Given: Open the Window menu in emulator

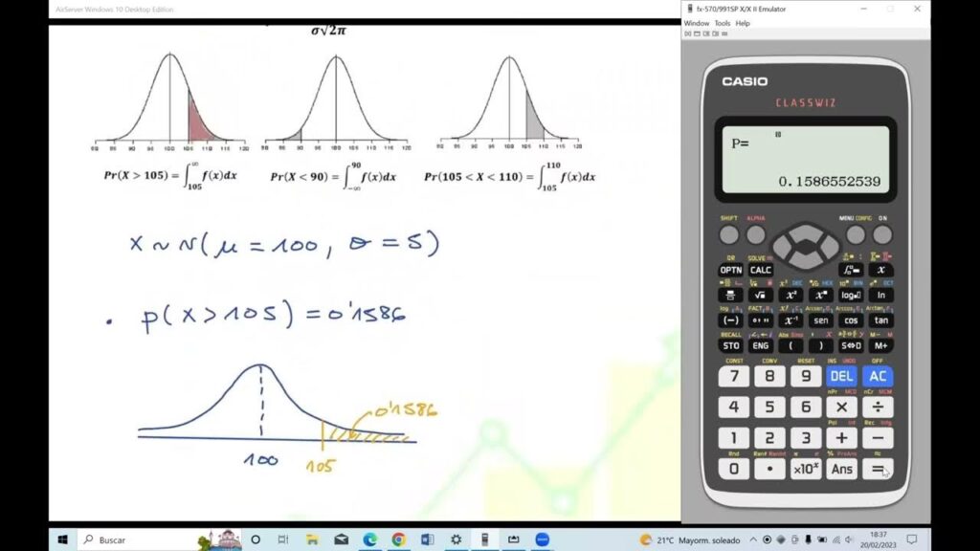Looking at the screenshot, I should pos(696,23).
